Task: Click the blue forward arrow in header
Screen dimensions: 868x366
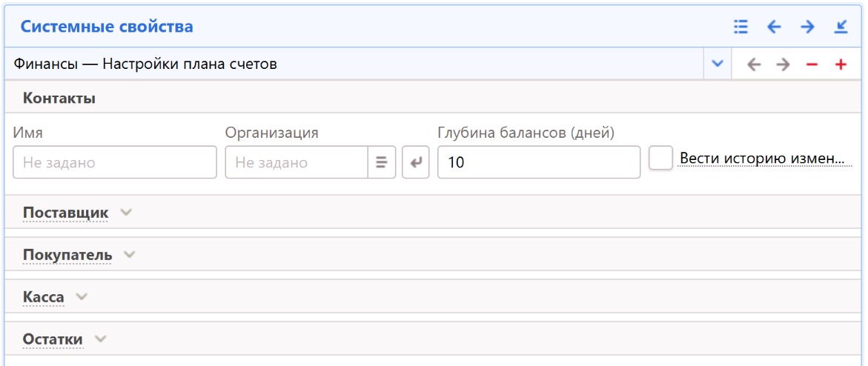Action: click(807, 27)
